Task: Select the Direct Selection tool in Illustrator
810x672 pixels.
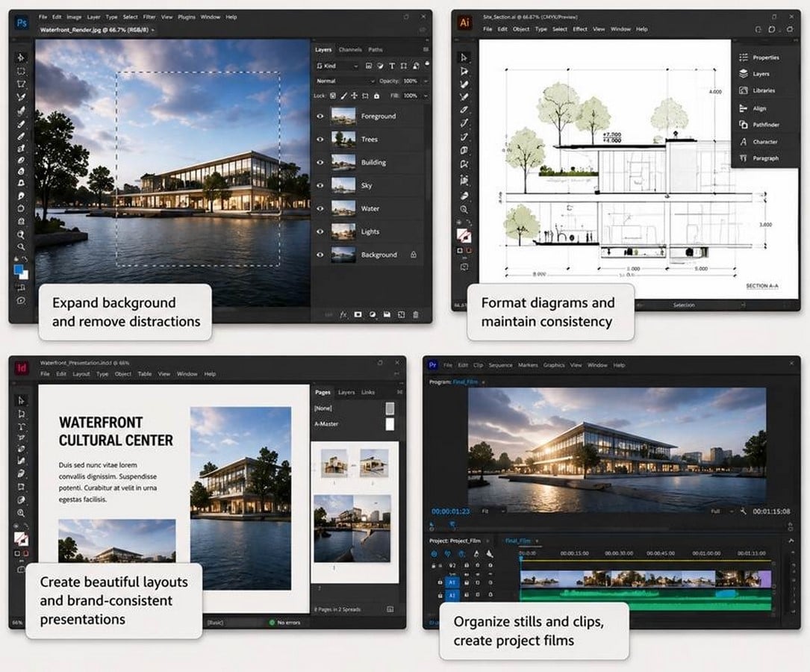Action: (x=464, y=71)
